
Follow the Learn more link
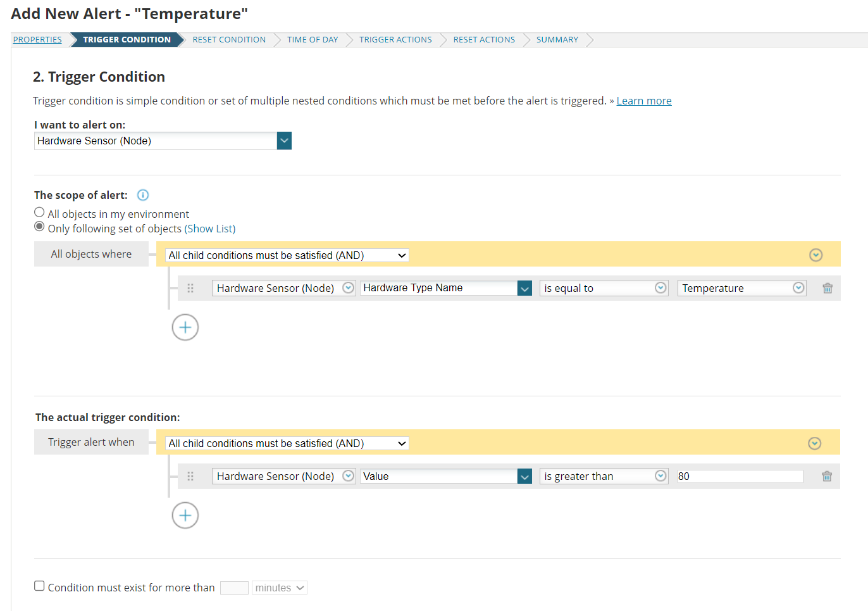click(644, 101)
